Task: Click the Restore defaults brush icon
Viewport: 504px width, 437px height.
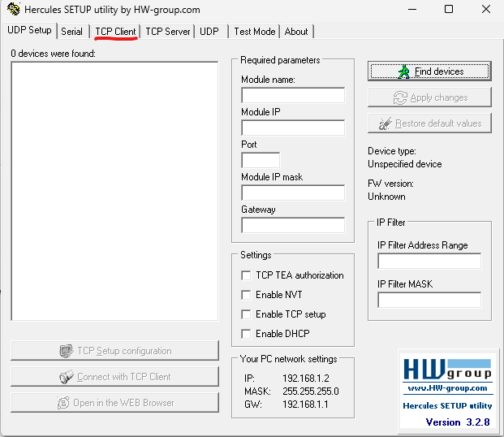Action: (385, 123)
